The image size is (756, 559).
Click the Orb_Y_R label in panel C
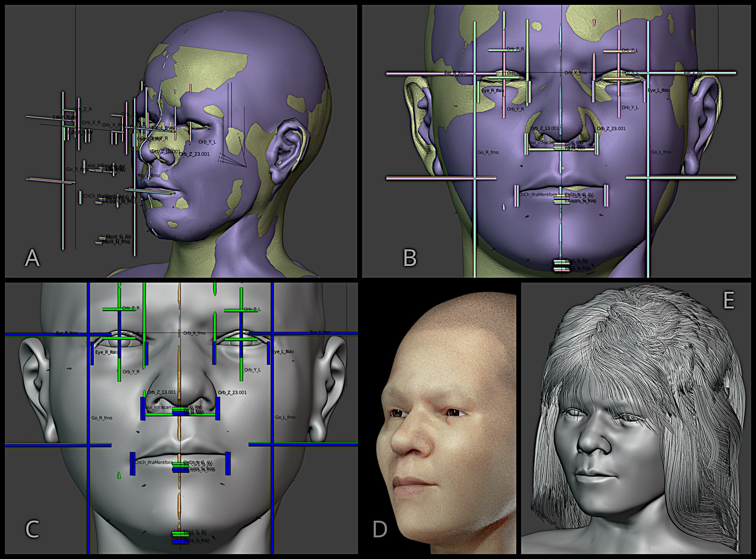tap(131, 372)
